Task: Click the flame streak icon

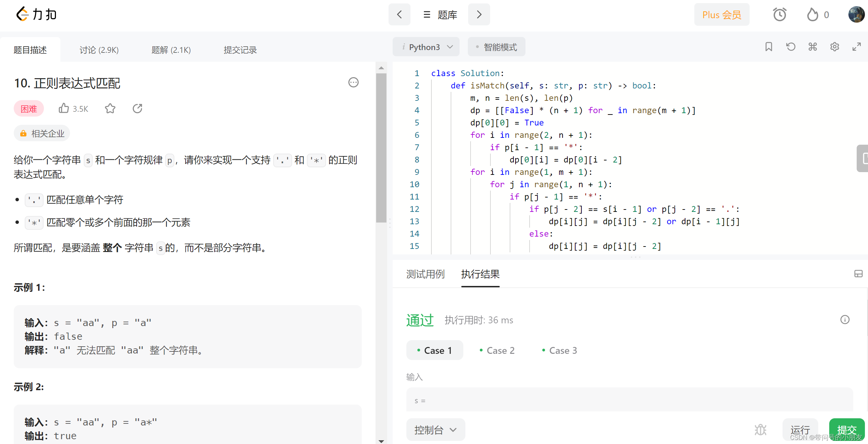Action: (812, 14)
